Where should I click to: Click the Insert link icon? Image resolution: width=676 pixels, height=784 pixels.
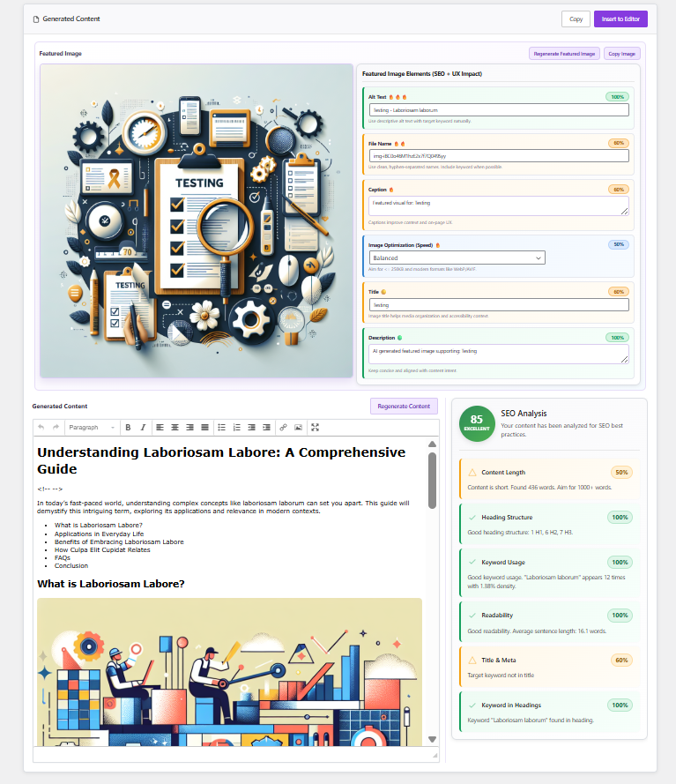coord(283,428)
